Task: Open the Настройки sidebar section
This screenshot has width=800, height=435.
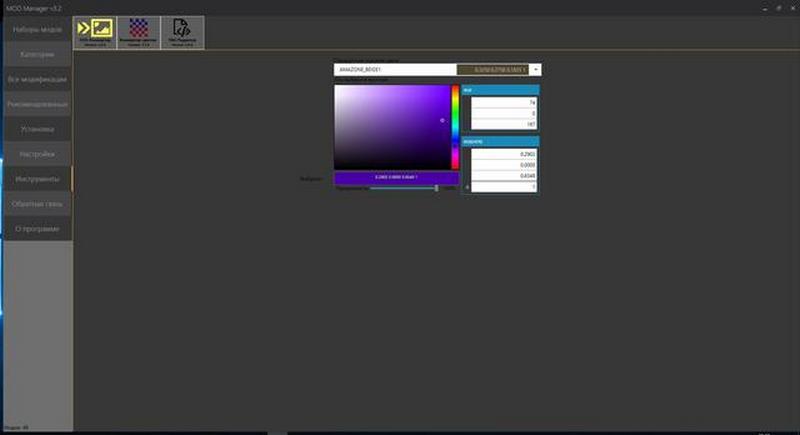Action: click(37, 154)
